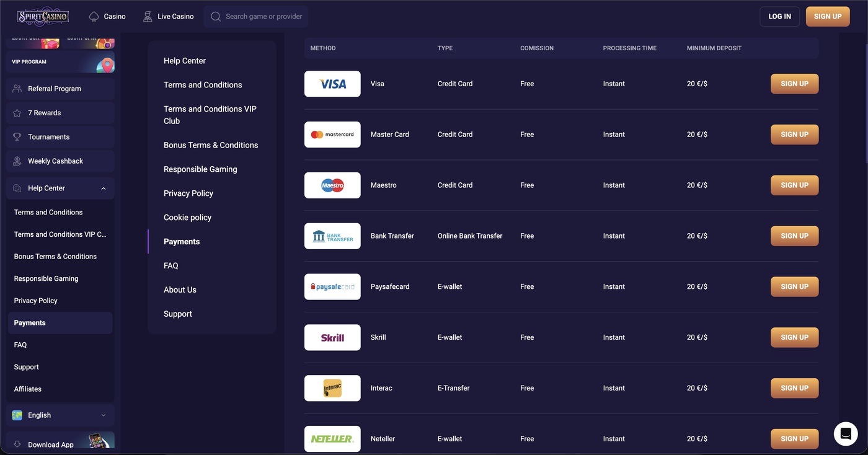Image resolution: width=868 pixels, height=455 pixels.
Task: Open Cookie policy in the middle panel
Action: (x=188, y=218)
